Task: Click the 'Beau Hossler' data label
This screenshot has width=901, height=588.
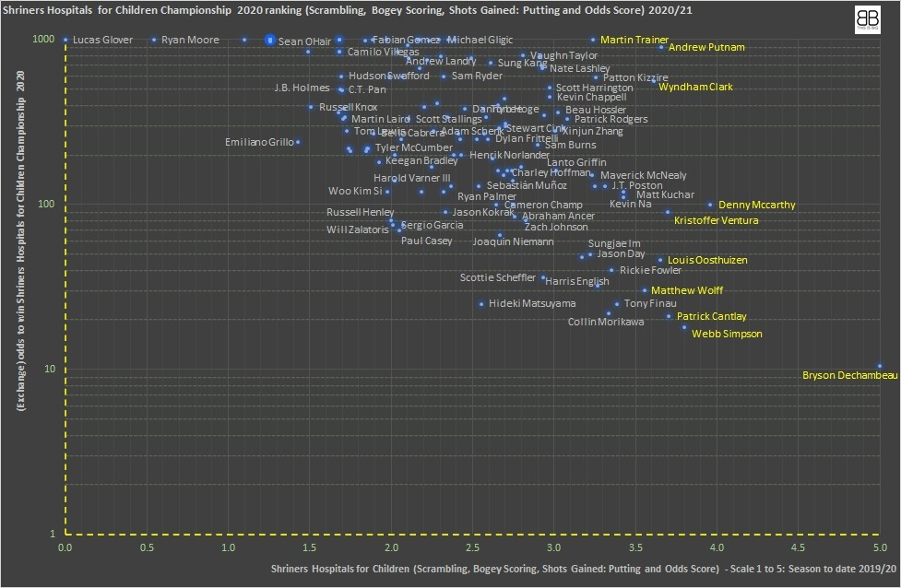Action: 596,110
